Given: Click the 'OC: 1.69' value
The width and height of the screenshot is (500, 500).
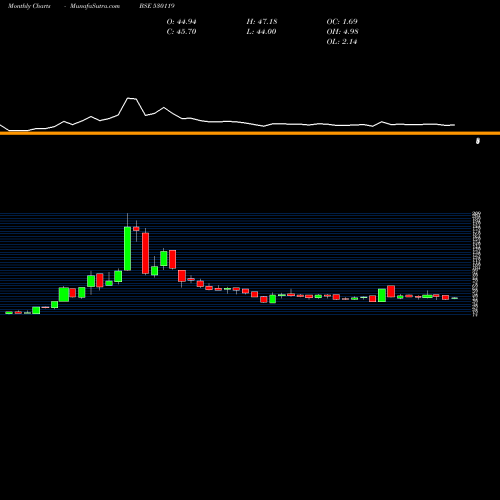Looking at the screenshot, I should click(x=342, y=22).
